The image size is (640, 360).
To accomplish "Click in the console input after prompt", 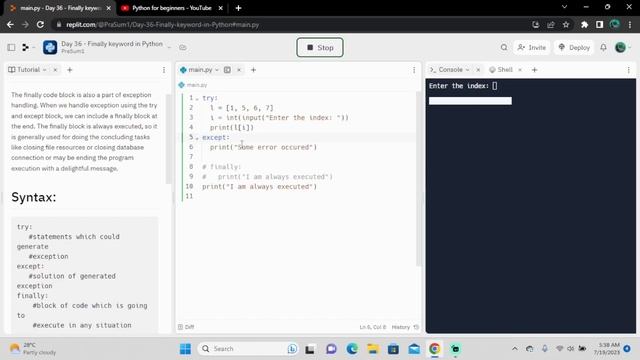I will click(x=495, y=86).
